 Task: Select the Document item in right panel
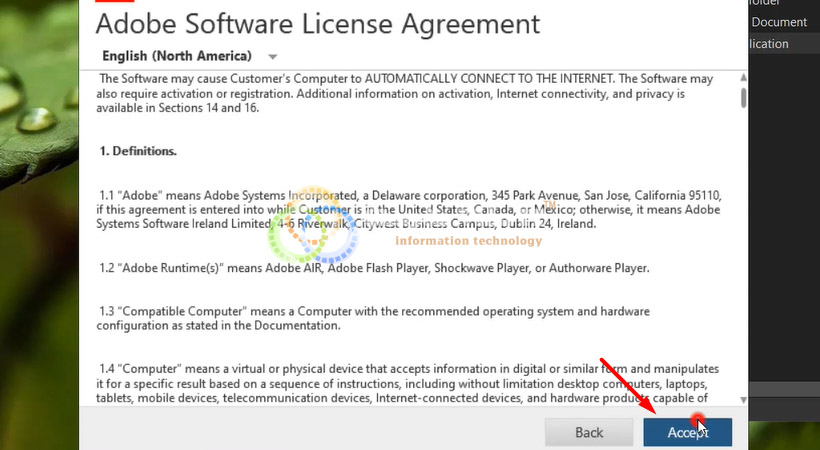click(x=779, y=22)
